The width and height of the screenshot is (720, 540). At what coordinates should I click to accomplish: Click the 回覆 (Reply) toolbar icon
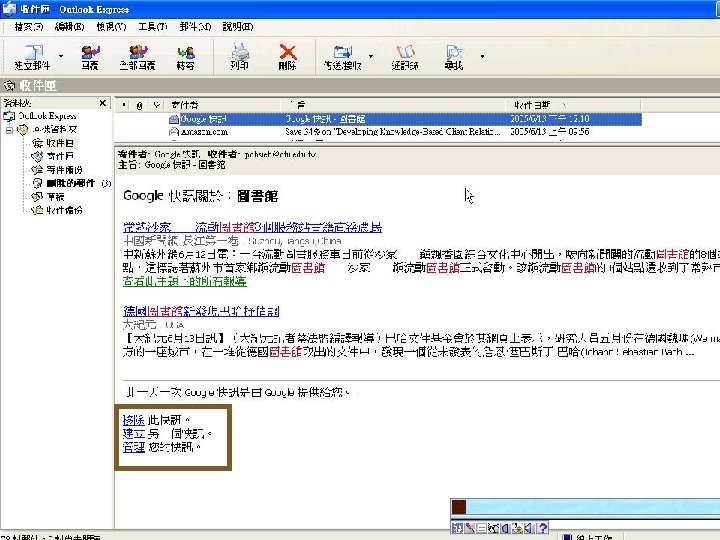coord(90,52)
